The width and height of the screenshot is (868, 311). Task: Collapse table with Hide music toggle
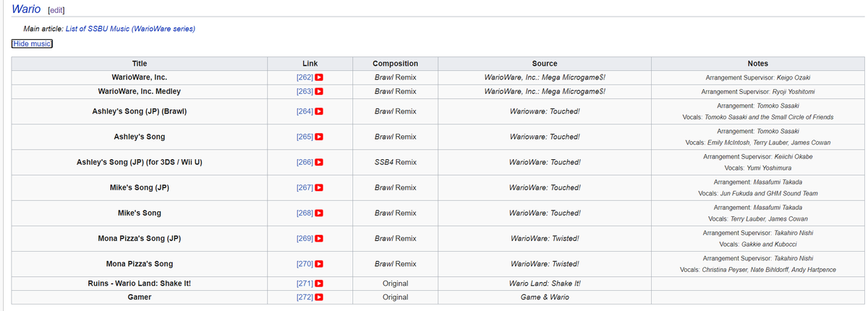(x=32, y=43)
